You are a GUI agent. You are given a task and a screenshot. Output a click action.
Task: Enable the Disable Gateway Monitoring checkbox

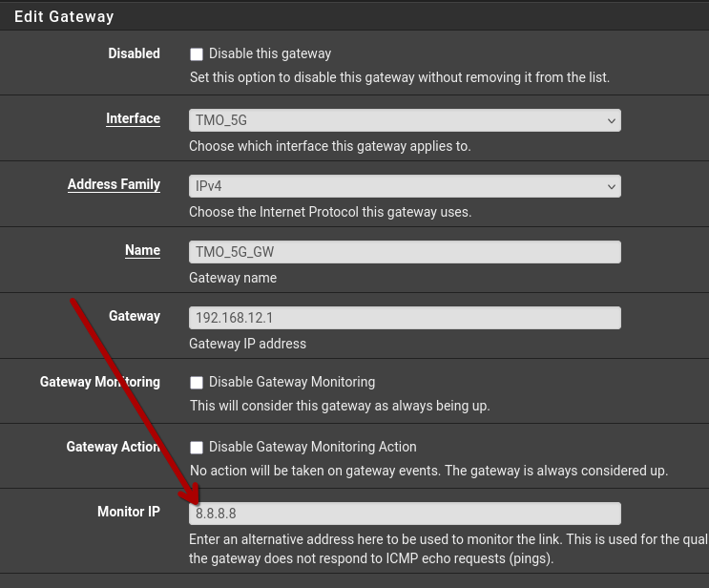(x=197, y=383)
